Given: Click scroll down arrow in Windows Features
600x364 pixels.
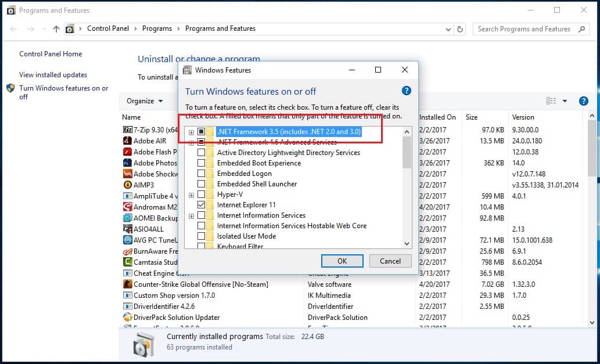Looking at the screenshot, I should pyautogui.click(x=407, y=244).
